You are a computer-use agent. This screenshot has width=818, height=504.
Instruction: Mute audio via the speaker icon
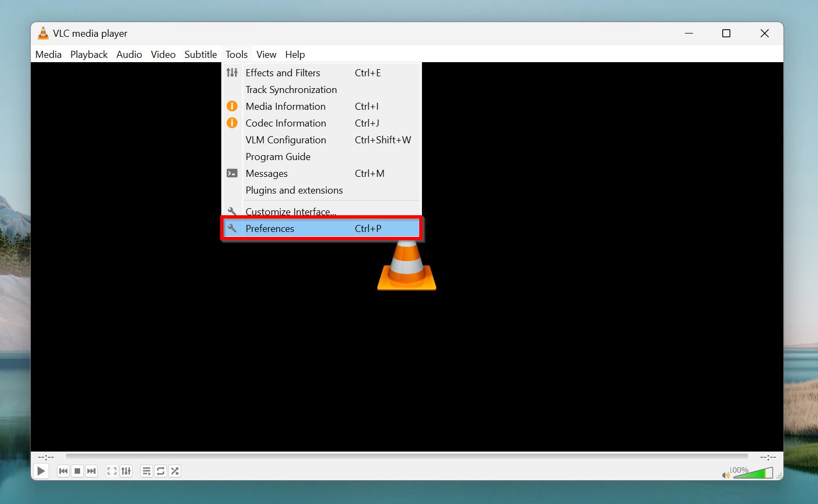pyautogui.click(x=725, y=474)
